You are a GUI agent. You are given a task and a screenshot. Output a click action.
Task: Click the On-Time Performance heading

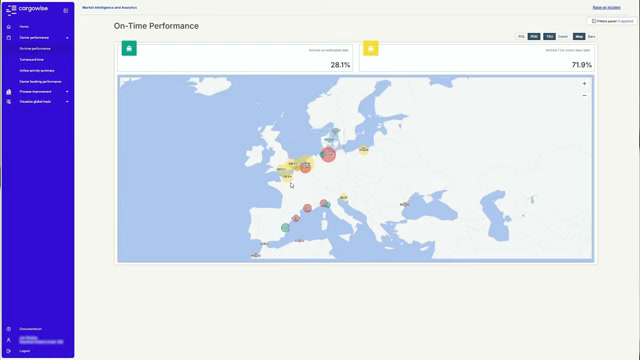click(x=156, y=26)
